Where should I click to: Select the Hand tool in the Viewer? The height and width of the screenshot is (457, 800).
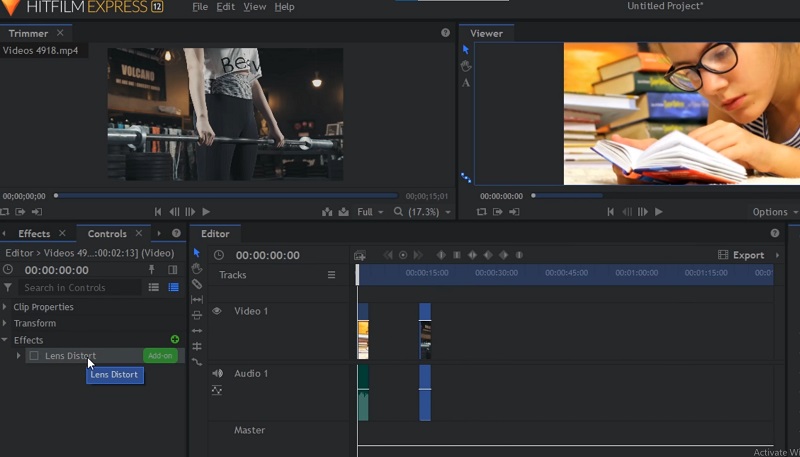pos(466,66)
